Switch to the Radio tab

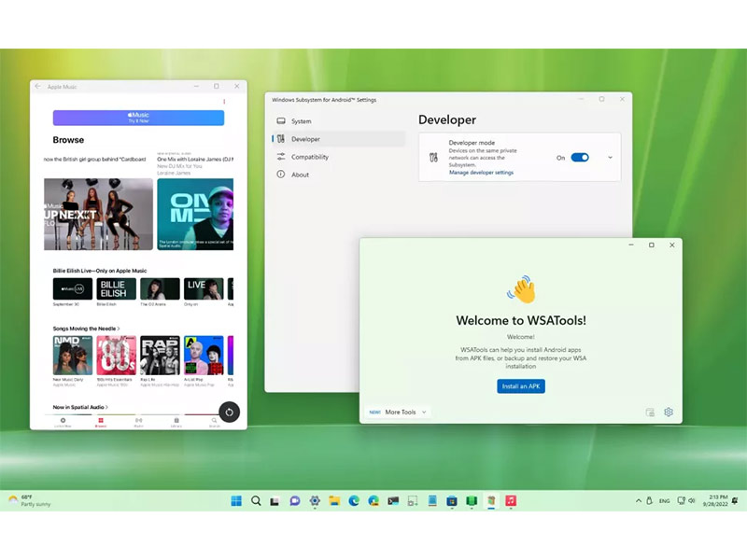coord(138,423)
